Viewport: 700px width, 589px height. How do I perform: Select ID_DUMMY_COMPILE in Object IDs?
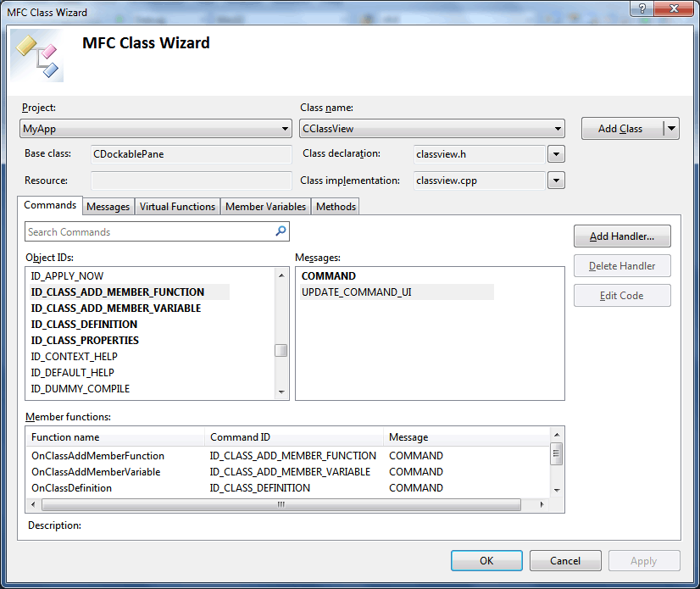tap(80, 388)
